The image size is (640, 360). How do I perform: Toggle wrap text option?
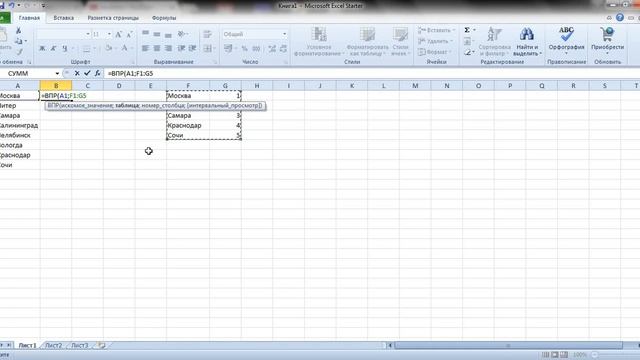(207, 34)
